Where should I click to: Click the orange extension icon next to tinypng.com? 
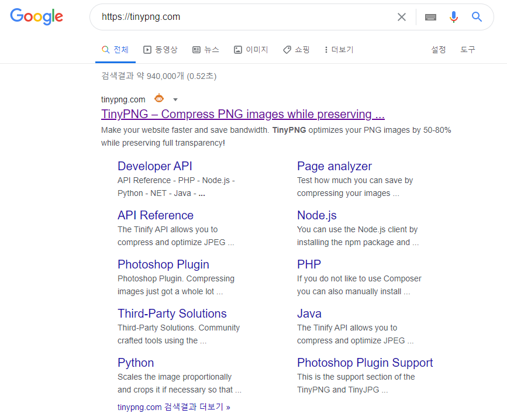159,98
